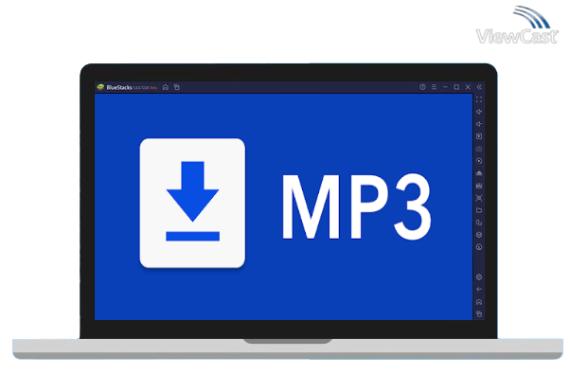This screenshot has width=570, height=392.
Task: Close the BlueStacks window
Action: pos(468,87)
